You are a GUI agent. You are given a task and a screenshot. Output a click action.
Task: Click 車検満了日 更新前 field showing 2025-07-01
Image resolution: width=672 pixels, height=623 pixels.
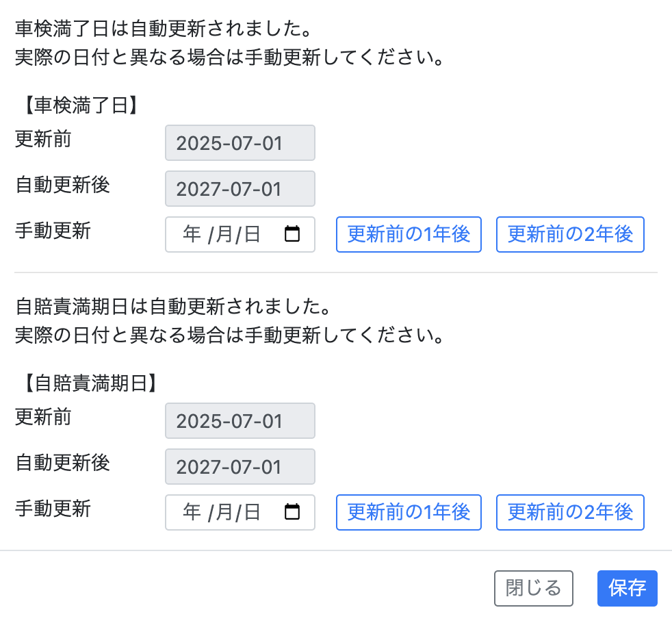pos(240,143)
